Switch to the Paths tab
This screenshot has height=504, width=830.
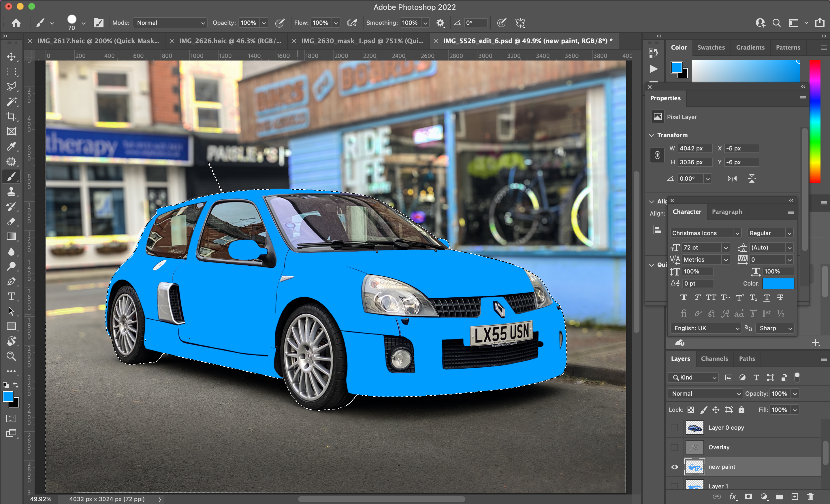point(747,358)
